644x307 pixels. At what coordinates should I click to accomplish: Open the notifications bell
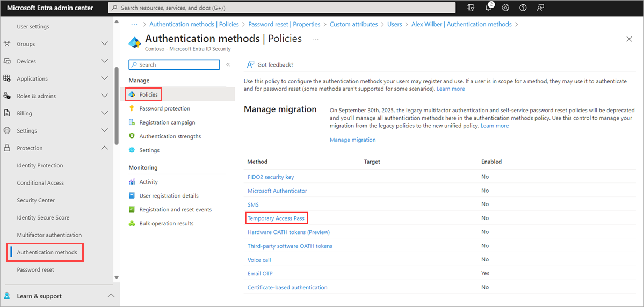pyautogui.click(x=489, y=8)
